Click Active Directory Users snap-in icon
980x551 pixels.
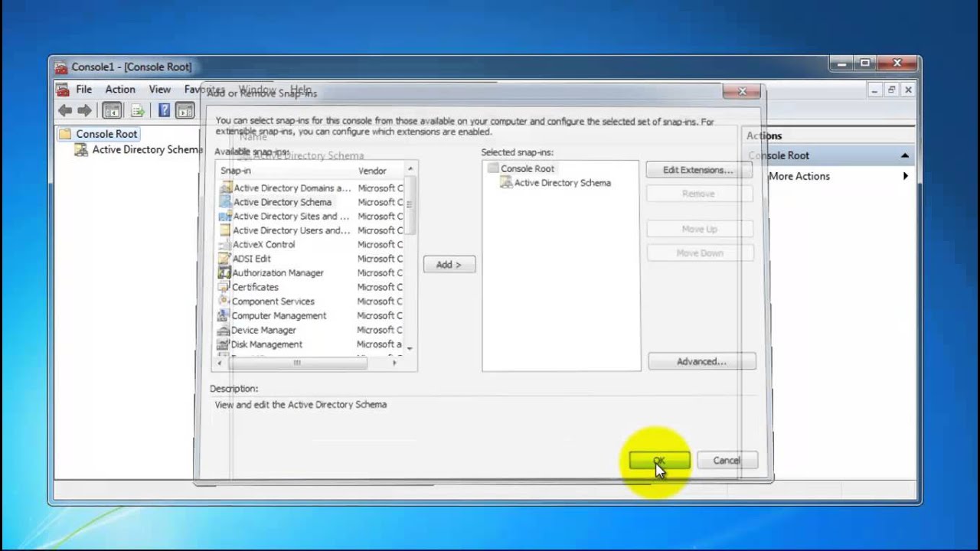(225, 230)
